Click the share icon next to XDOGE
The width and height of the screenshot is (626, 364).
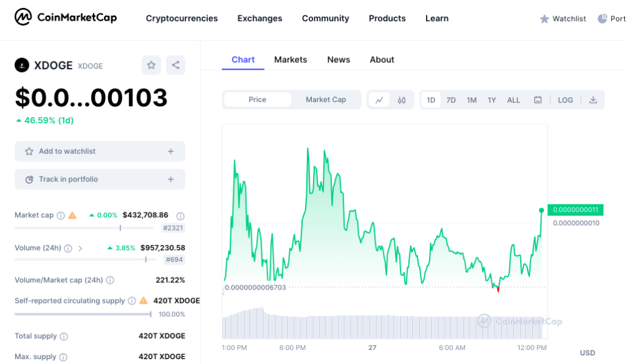coord(175,65)
